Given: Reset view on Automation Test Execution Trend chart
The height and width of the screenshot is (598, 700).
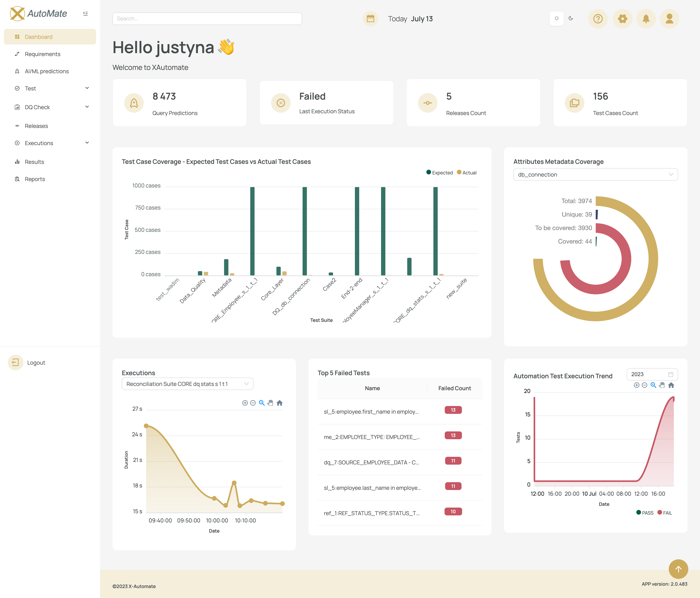Looking at the screenshot, I should coord(671,385).
